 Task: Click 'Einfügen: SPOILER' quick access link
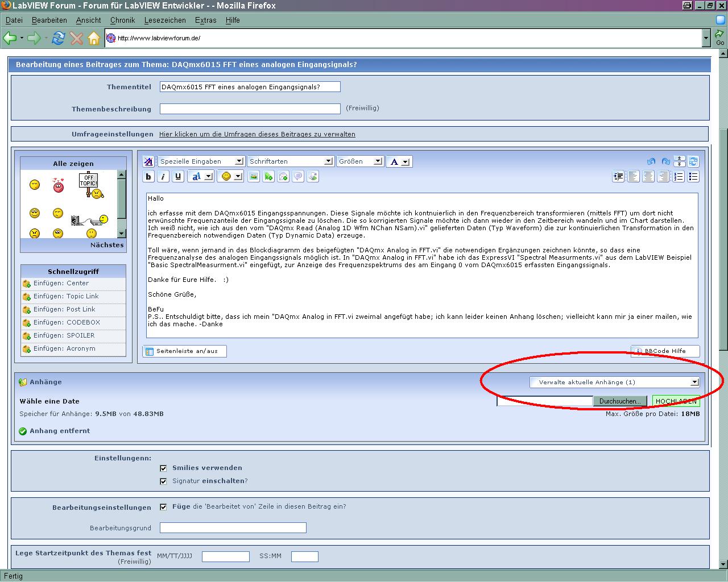point(64,335)
